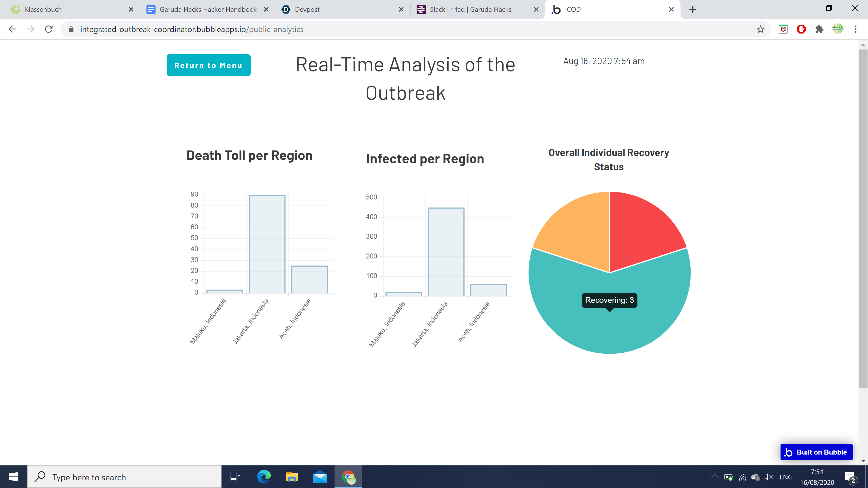Bookmark this page with star icon

click(760, 29)
